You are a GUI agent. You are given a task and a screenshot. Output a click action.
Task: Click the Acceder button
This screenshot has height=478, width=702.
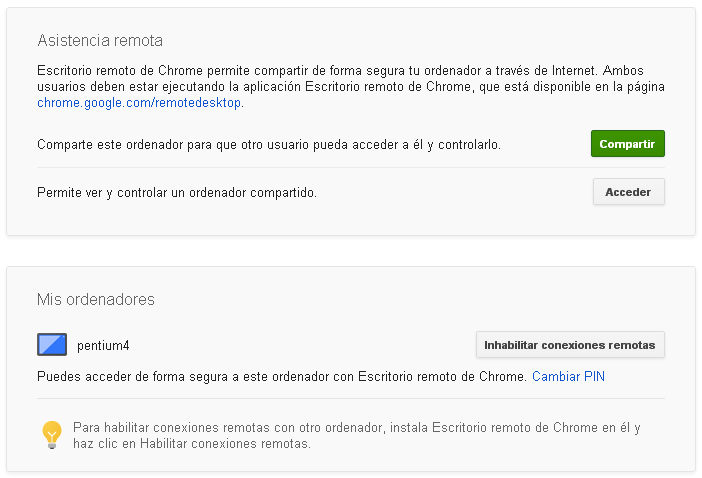click(629, 192)
